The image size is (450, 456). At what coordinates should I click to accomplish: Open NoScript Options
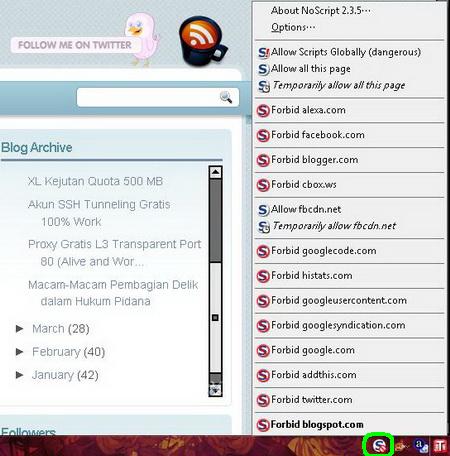(349, 27)
